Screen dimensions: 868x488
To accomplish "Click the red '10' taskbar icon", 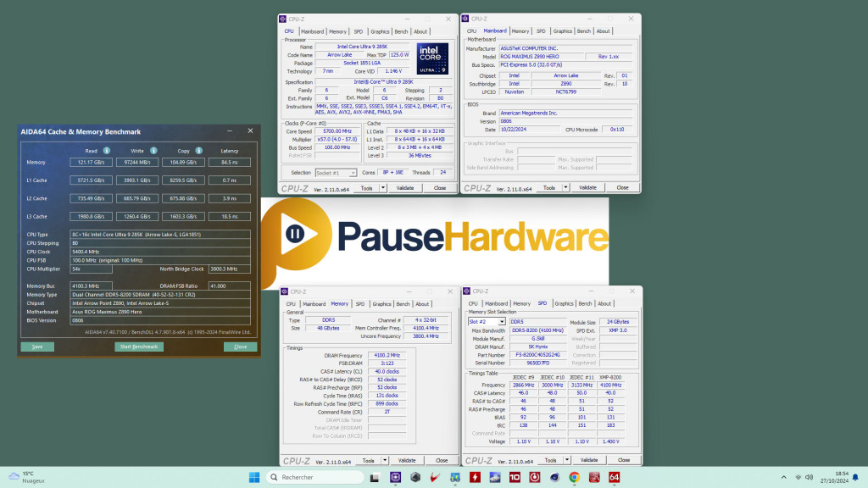I will (515, 477).
